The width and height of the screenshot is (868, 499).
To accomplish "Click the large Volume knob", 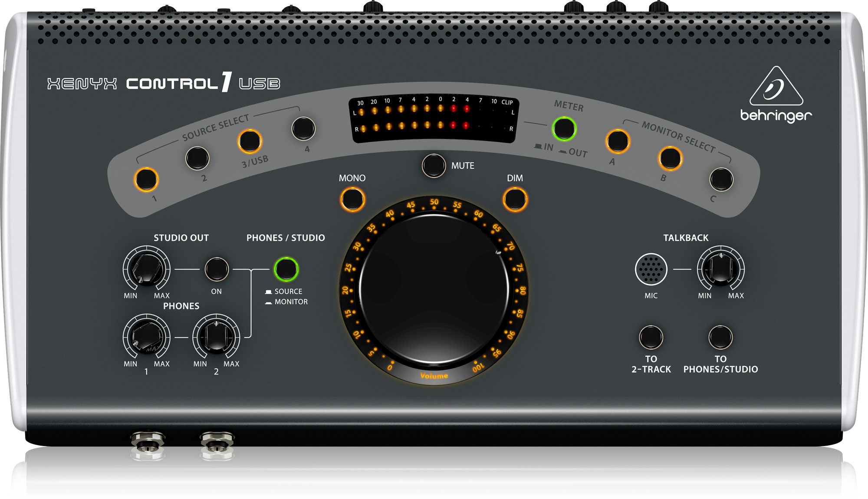I will click(434, 289).
